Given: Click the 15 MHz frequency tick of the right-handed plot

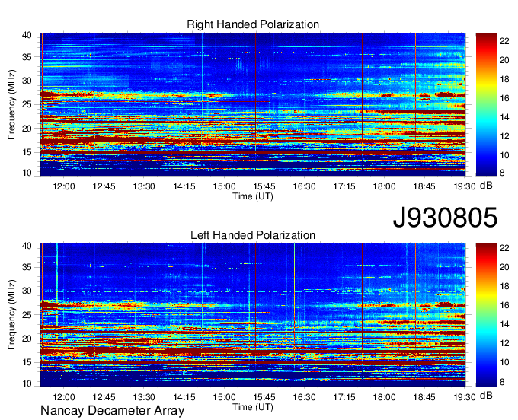Looking at the screenshot, I should [x=27, y=152].
